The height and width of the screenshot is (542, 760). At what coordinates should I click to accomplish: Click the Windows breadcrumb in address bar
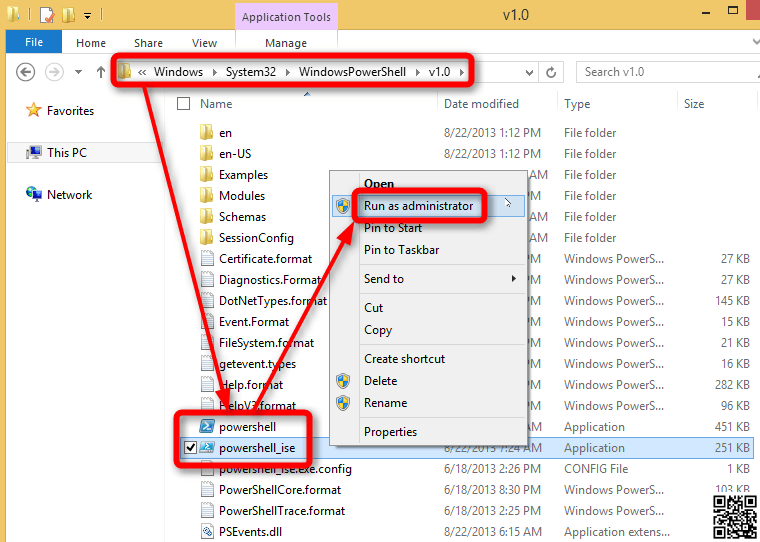coord(178,72)
